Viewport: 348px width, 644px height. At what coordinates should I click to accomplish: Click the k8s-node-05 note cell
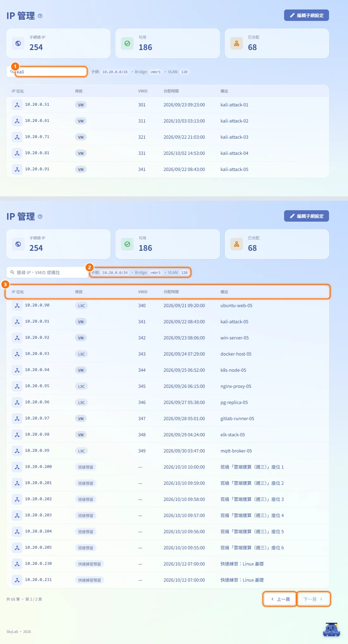tap(233, 370)
